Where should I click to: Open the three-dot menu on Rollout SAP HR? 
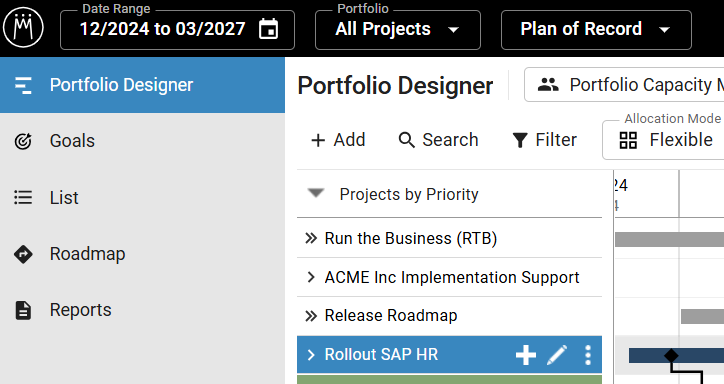(x=588, y=355)
